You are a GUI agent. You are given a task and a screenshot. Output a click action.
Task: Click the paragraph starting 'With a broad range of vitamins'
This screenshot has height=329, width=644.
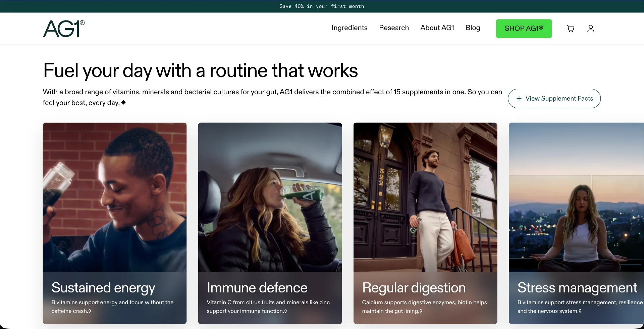(x=272, y=97)
